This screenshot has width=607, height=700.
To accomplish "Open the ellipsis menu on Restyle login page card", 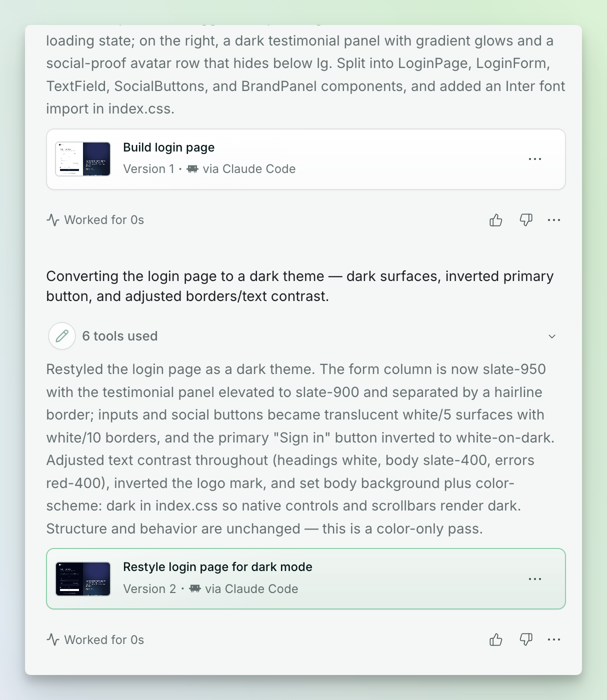I will pos(535,579).
